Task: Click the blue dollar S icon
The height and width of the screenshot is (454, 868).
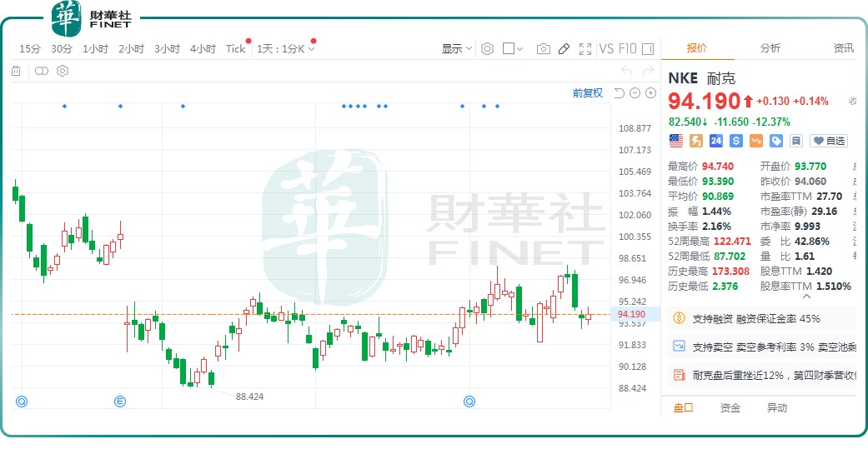Action: click(735, 141)
